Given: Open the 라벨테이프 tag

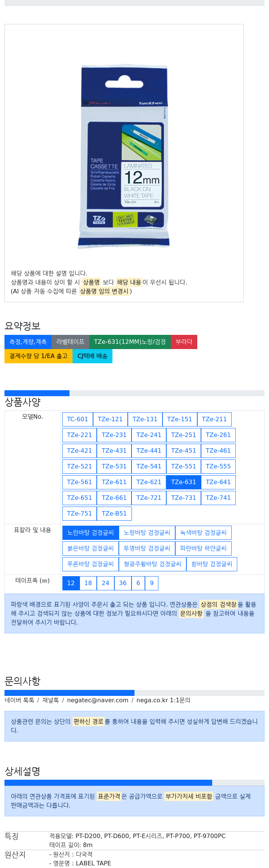Looking at the screenshot, I should (70, 342).
